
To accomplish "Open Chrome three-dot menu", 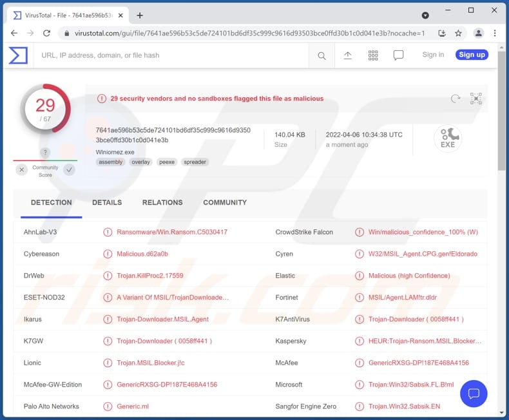I will point(495,33).
